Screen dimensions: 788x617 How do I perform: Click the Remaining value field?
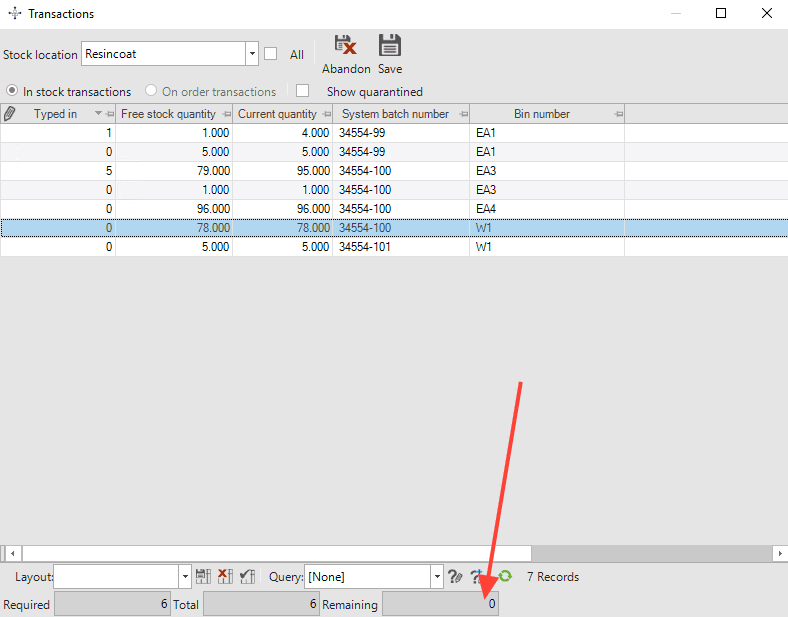coord(440,603)
